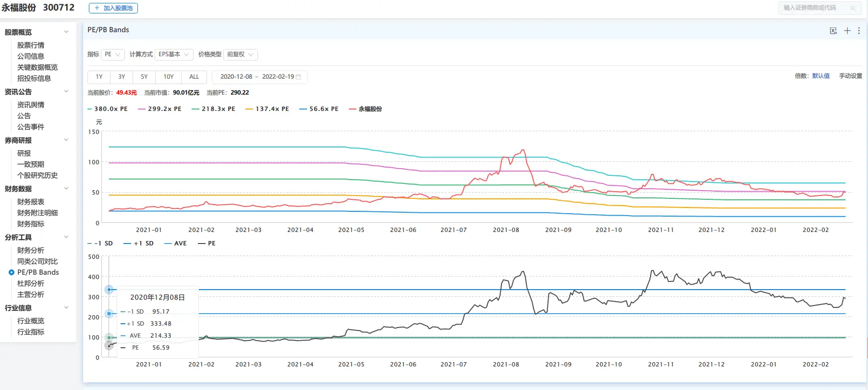Click the 当前股价 value 49.43元
The image size is (868, 390).
(x=126, y=93)
